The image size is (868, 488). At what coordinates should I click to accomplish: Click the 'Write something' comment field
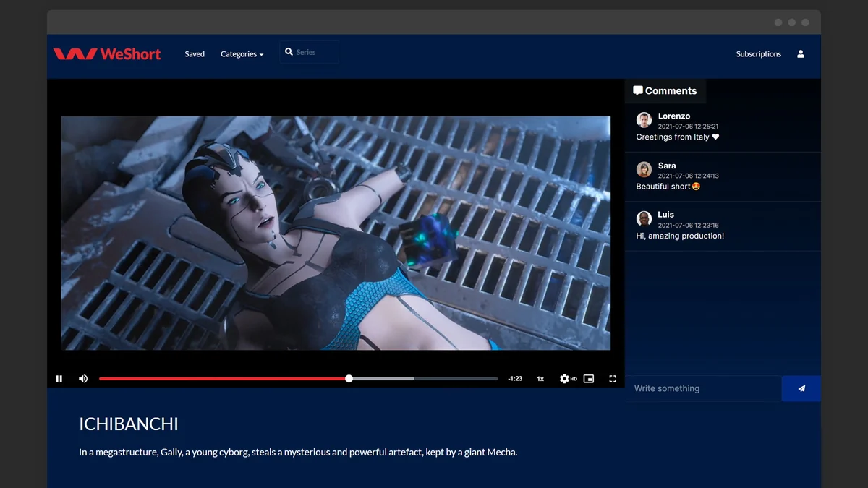pyautogui.click(x=703, y=388)
